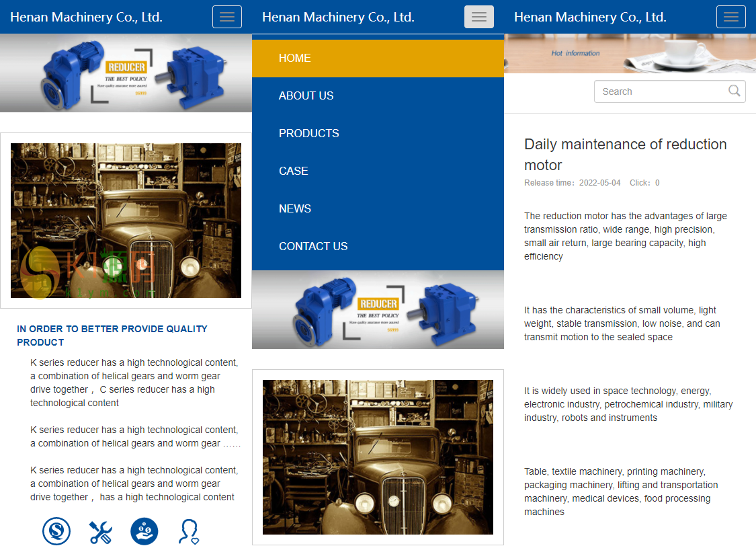The height and width of the screenshot is (546, 756).
Task: Go to PRODUCTS menu item
Action: coord(378,134)
